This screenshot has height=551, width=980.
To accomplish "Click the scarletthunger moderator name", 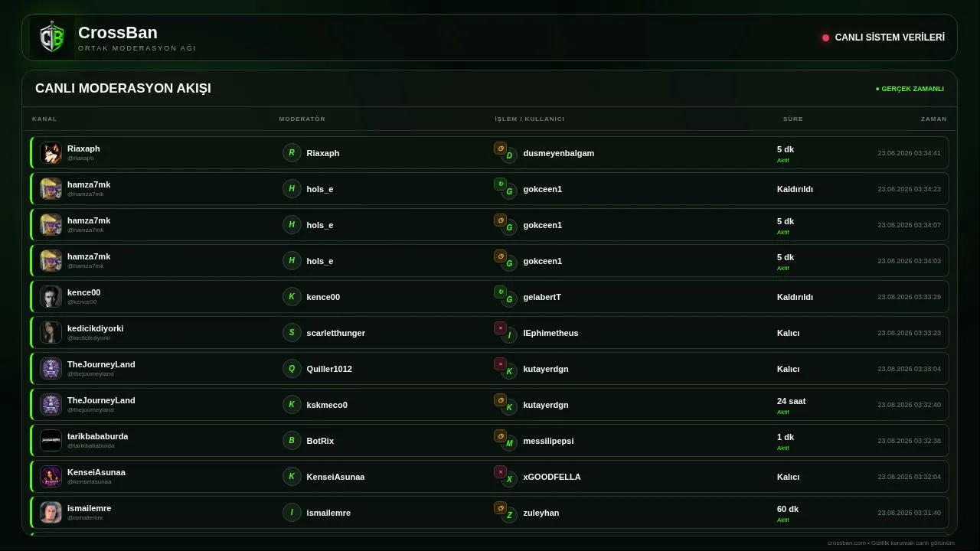I will (335, 333).
